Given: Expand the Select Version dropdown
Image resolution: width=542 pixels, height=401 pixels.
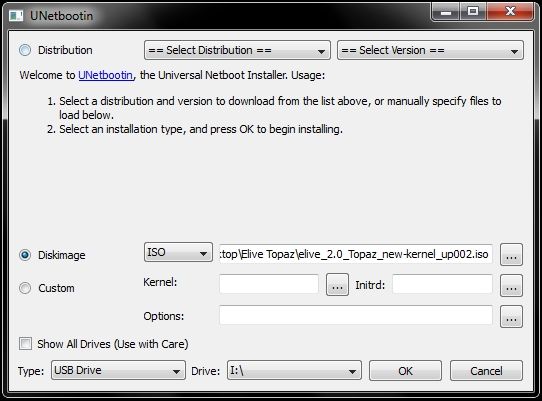Looking at the screenshot, I should point(430,50).
